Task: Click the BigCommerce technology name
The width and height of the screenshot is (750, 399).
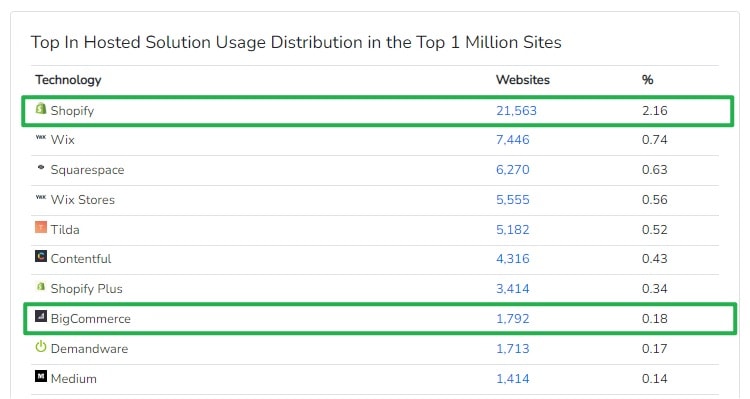Action: (90, 319)
